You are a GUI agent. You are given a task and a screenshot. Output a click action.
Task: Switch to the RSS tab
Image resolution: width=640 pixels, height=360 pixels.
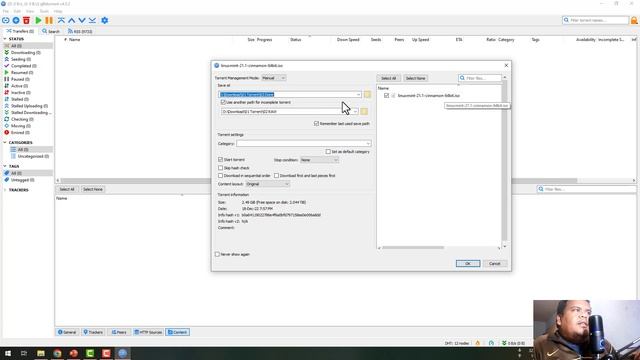(x=80, y=31)
